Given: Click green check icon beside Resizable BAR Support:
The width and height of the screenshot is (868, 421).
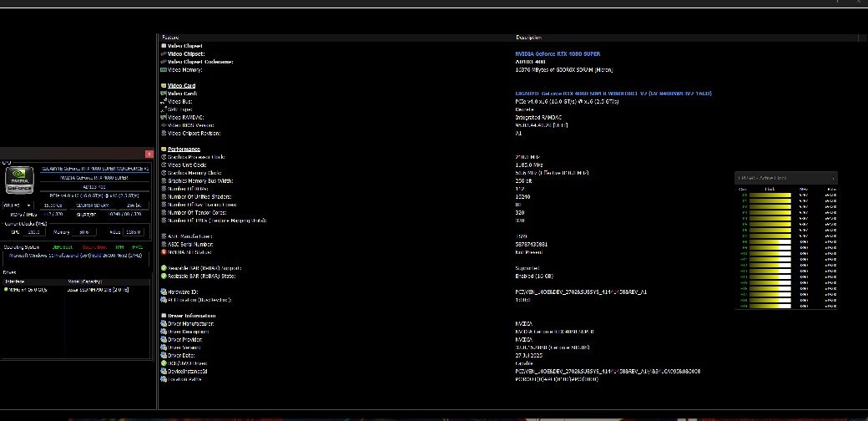Looking at the screenshot, I should 164,268.
